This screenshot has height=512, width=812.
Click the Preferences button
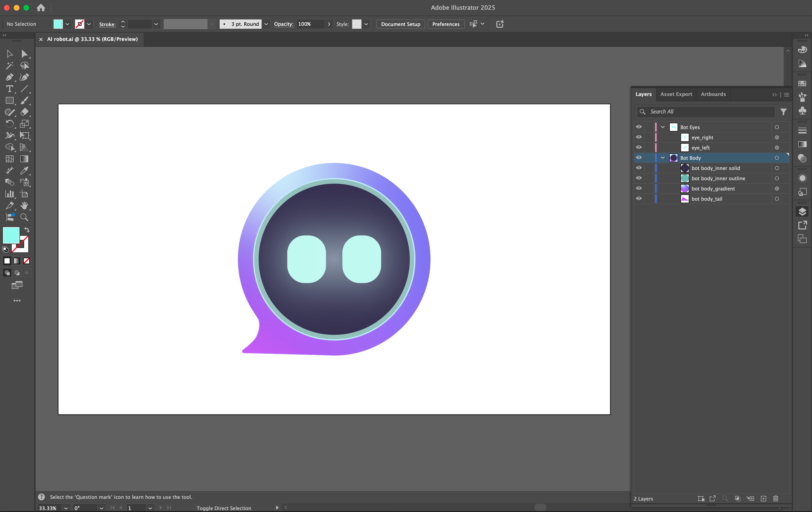(446, 24)
